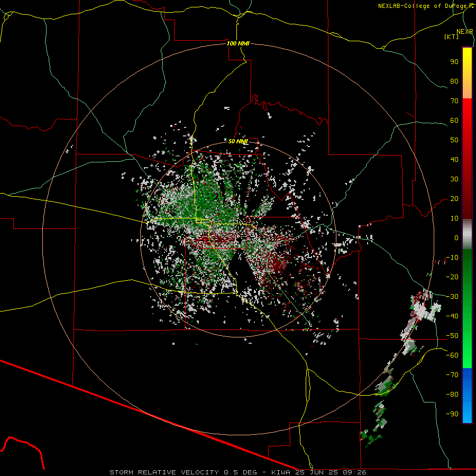The height and width of the screenshot is (476, 476).
Task: Click the gray zero-velocity segment of the scale
Action: click(x=467, y=234)
